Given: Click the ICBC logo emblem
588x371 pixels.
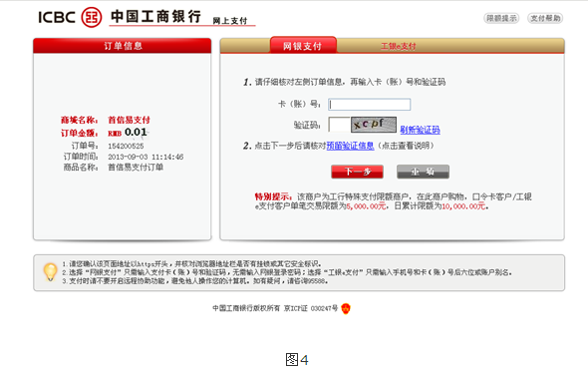Looking at the screenshot, I should [92, 17].
